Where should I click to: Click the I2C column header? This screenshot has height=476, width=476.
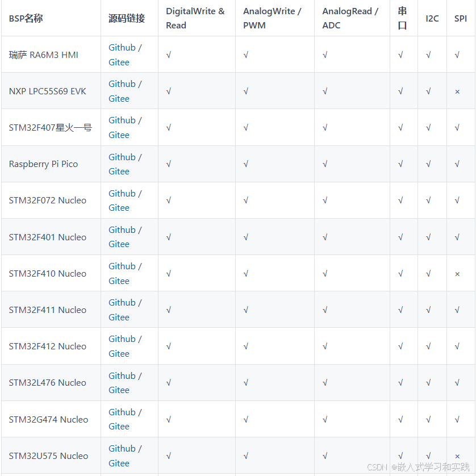[x=432, y=19]
